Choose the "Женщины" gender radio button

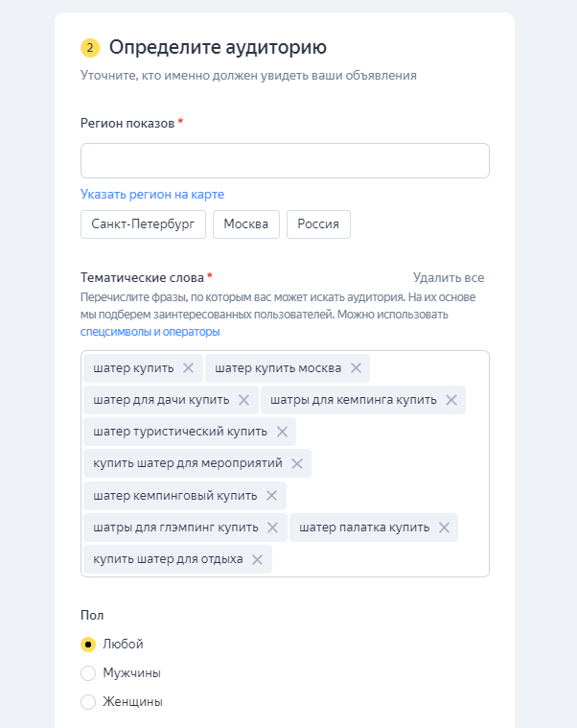(x=88, y=702)
